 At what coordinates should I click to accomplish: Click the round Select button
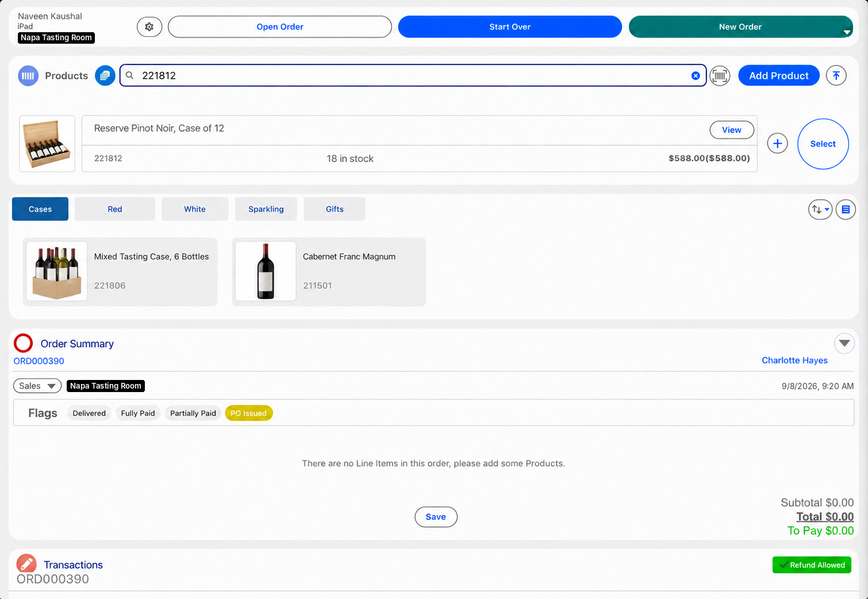click(823, 144)
